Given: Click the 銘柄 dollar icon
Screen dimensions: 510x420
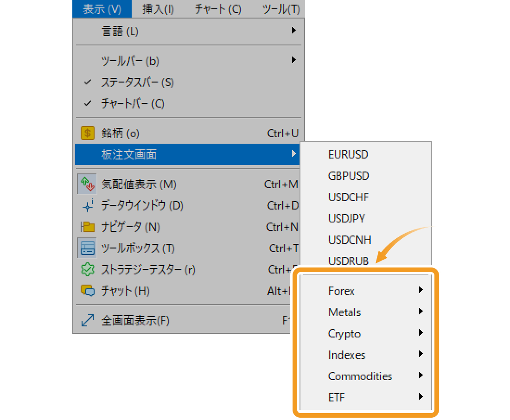Looking at the screenshot, I should pyautogui.click(x=88, y=133).
